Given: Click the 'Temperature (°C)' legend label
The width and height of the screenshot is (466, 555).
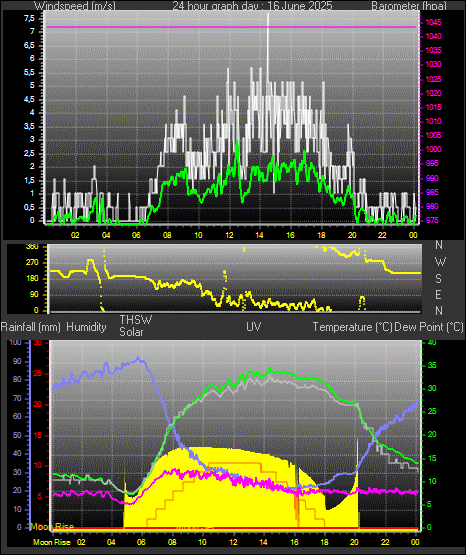Looking at the screenshot, I should (x=352, y=327).
